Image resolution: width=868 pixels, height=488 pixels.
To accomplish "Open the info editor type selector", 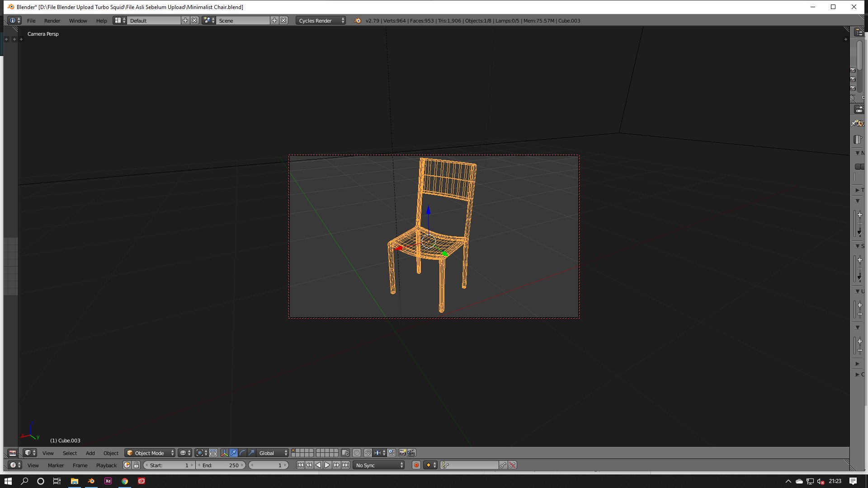I will coord(14,20).
